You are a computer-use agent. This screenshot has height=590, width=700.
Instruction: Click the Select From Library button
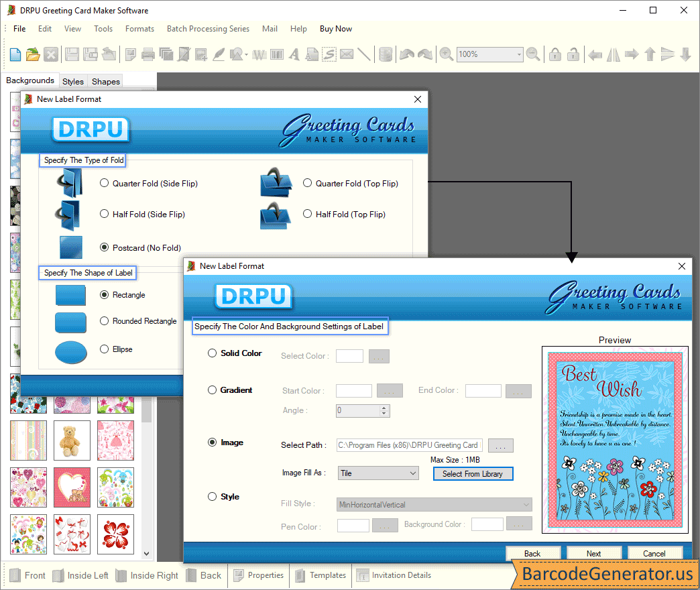click(x=473, y=474)
